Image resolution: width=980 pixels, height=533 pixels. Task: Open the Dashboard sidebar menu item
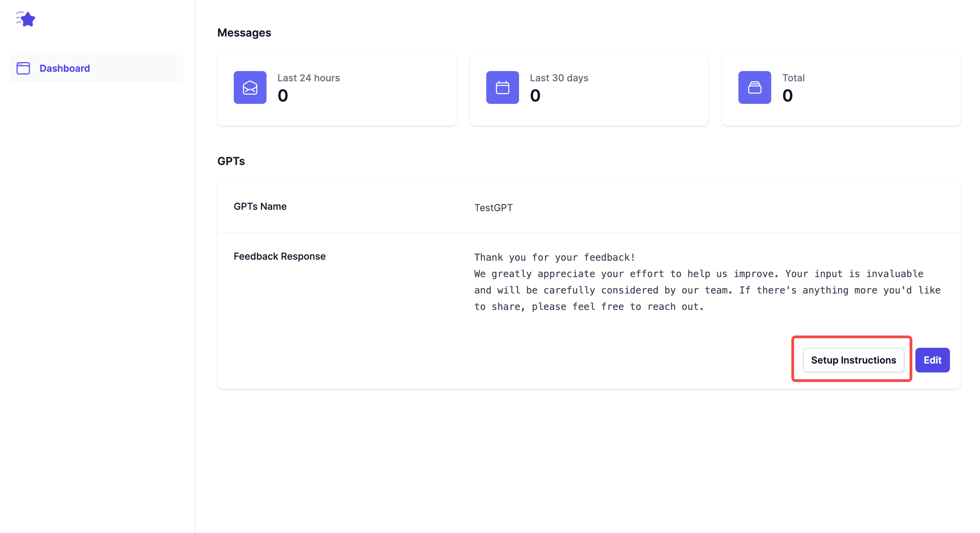tap(65, 68)
